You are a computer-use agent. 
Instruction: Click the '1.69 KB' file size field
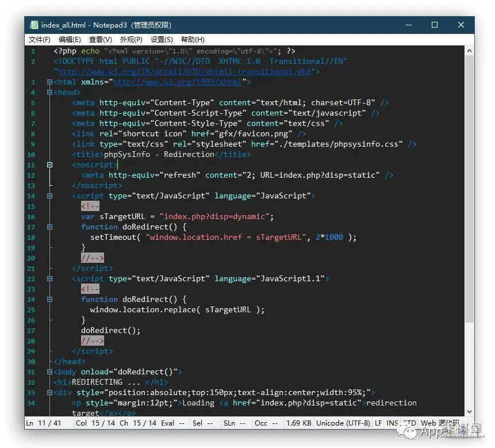298,423
